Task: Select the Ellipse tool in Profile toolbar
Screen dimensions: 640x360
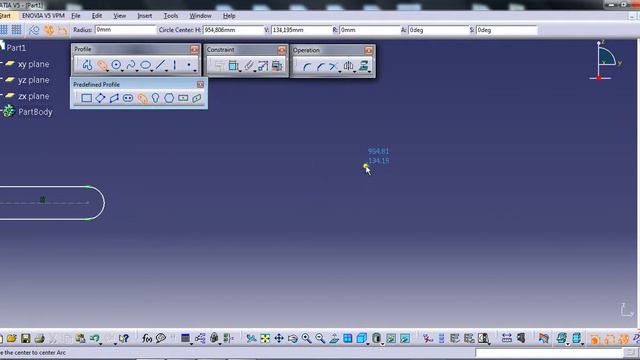Action: 145,65
